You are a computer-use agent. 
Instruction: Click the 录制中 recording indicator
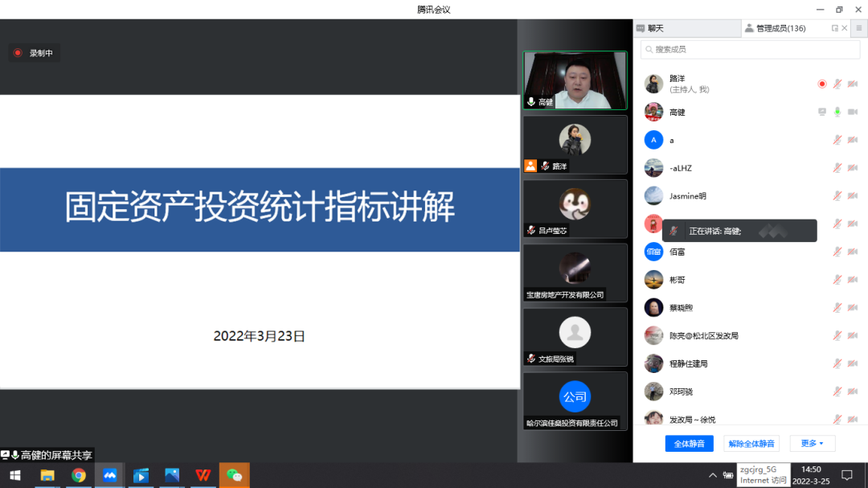coord(34,52)
